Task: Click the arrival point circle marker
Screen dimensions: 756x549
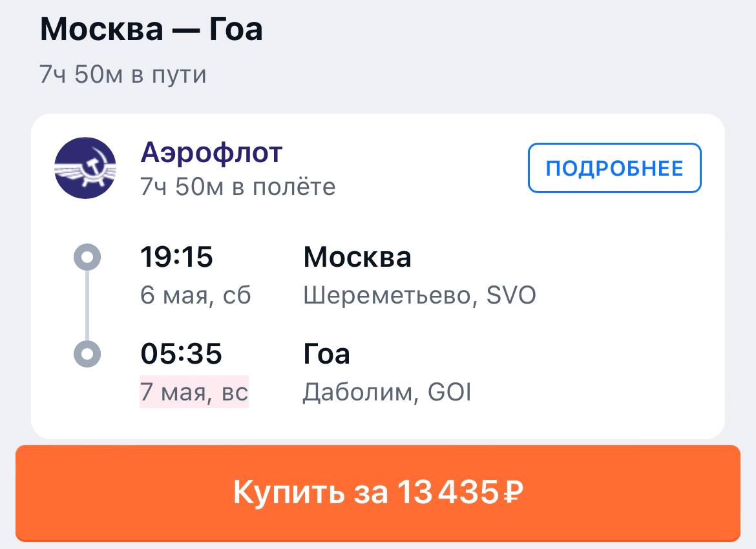Action: [x=88, y=354]
